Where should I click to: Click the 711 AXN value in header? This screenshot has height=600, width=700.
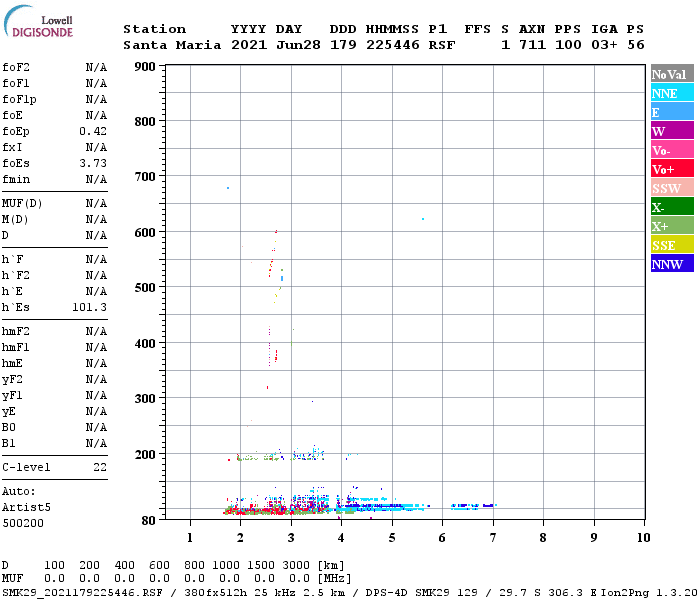tap(532, 45)
